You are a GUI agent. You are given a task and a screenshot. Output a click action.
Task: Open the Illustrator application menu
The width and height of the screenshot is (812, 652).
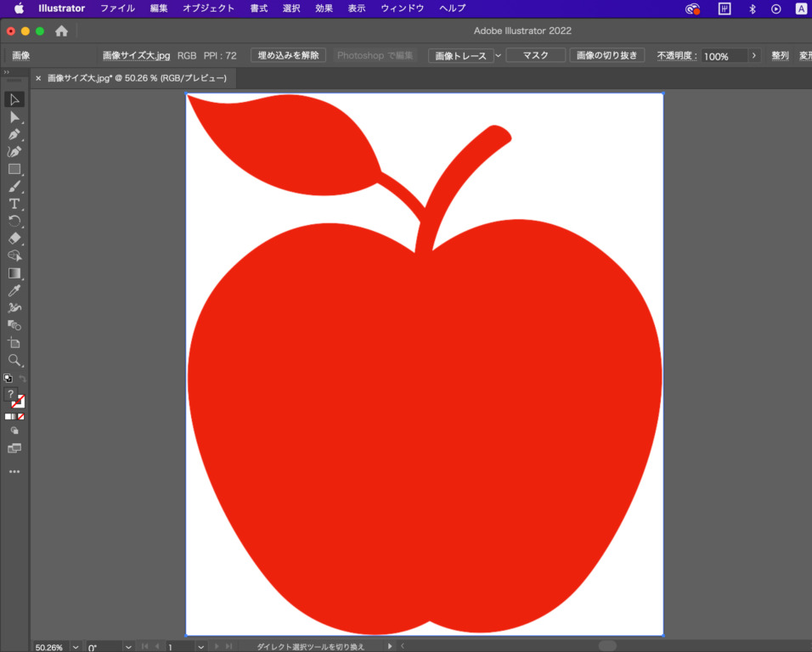pos(62,8)
